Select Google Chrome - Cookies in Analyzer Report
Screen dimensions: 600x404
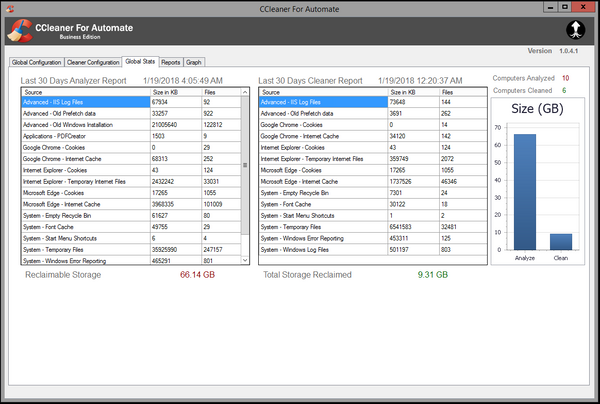tap(131, 148)
